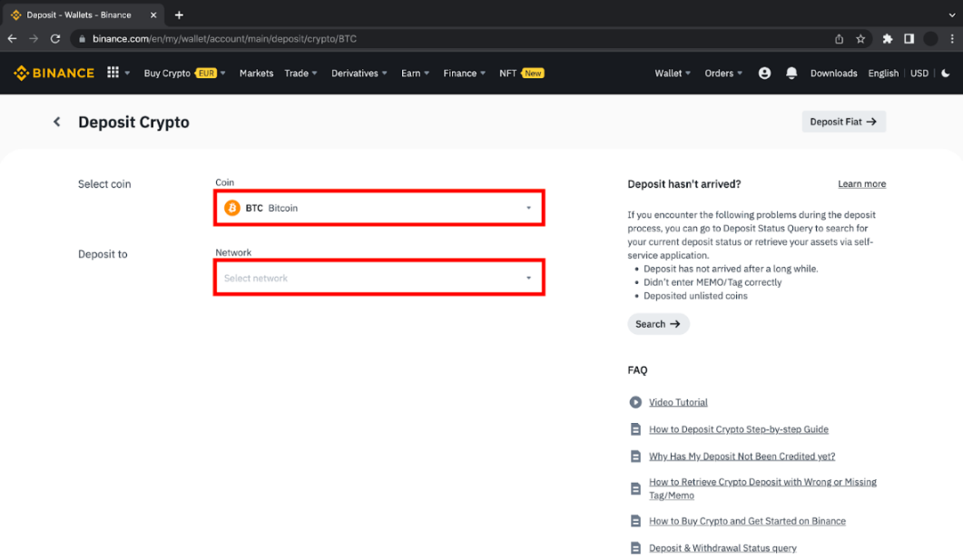Click document icon beside How to Deposit Crypto guide
Viewport: 963px width, 560px height.
[635, 429]
